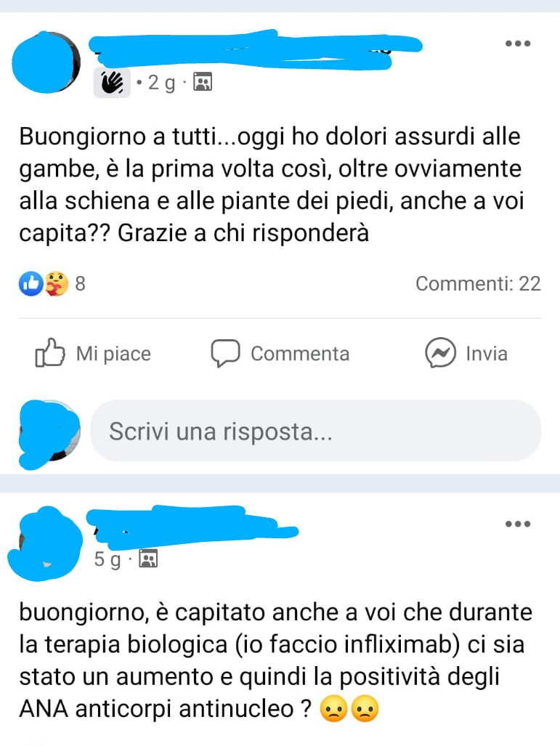The image size is (560, 746).
Task: Open the Commenti: 22 comments list
Action: click(478, 284)
